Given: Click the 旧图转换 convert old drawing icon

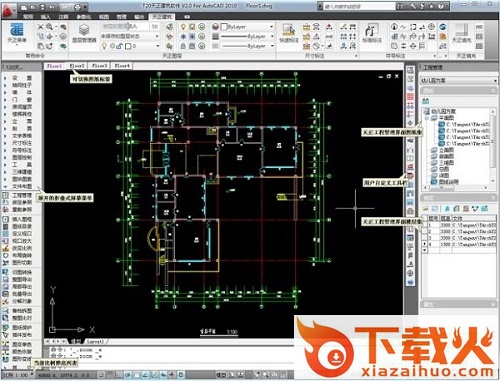Looking at the screenshot, I should [x=5, y=272].
